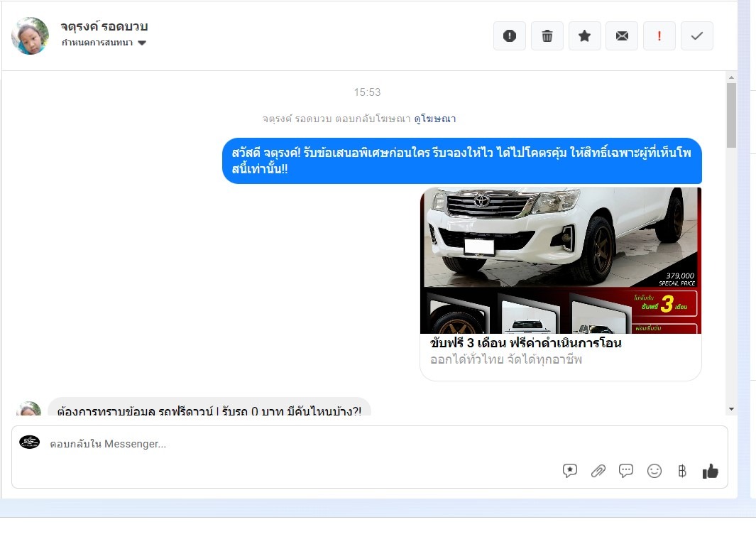
Task: Click the baht payment request icon
Action: 682,471
